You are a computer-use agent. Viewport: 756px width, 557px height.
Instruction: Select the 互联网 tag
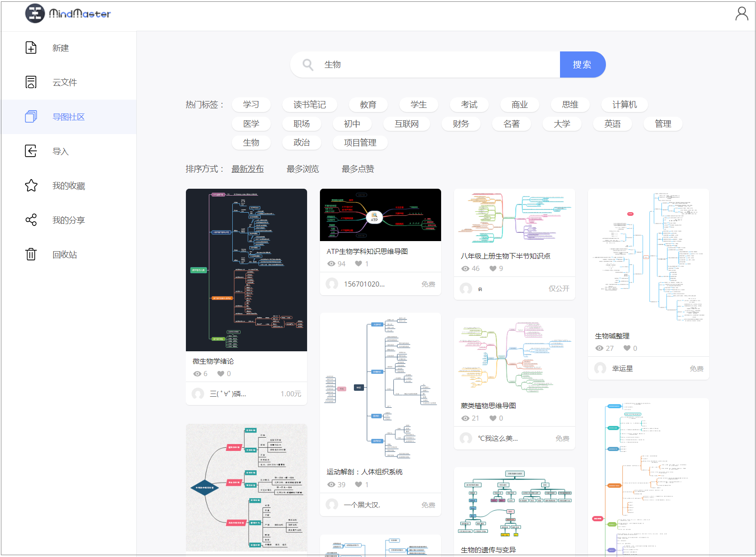click(407, 124)
